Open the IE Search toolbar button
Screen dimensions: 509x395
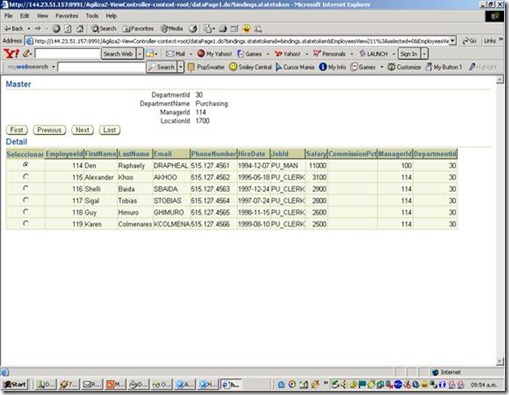pyautogui.click(x=104, y=29)
